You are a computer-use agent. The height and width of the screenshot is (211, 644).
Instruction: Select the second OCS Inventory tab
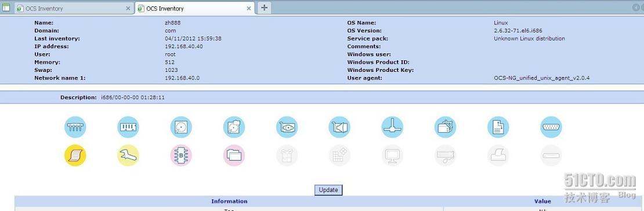point(195,8)
